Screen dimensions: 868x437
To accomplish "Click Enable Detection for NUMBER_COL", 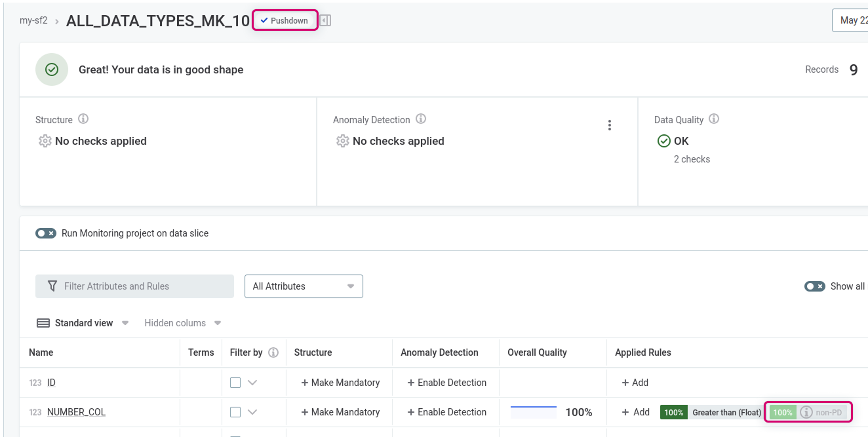I will click(446, 412).
